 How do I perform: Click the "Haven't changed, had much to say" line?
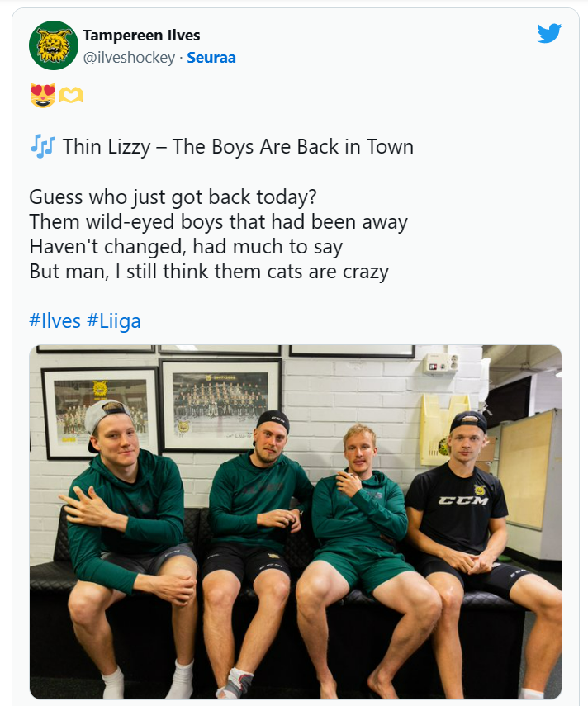[x=186, y=246]
